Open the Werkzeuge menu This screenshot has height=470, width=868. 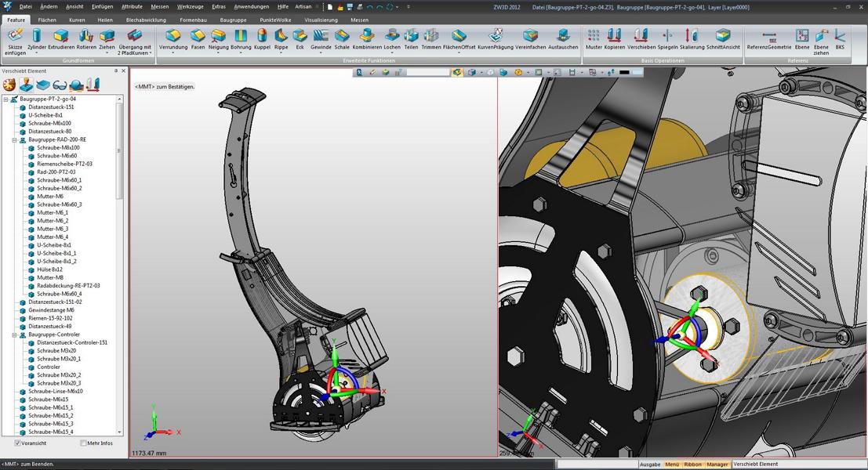tap(190, 6)
